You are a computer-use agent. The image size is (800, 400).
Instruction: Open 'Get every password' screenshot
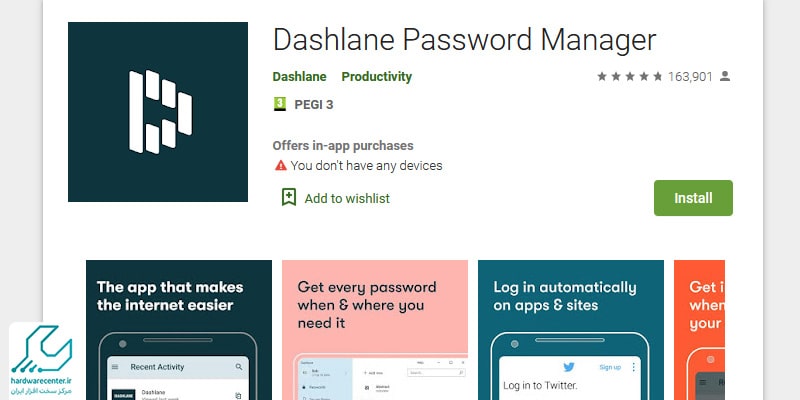point(375,330)
